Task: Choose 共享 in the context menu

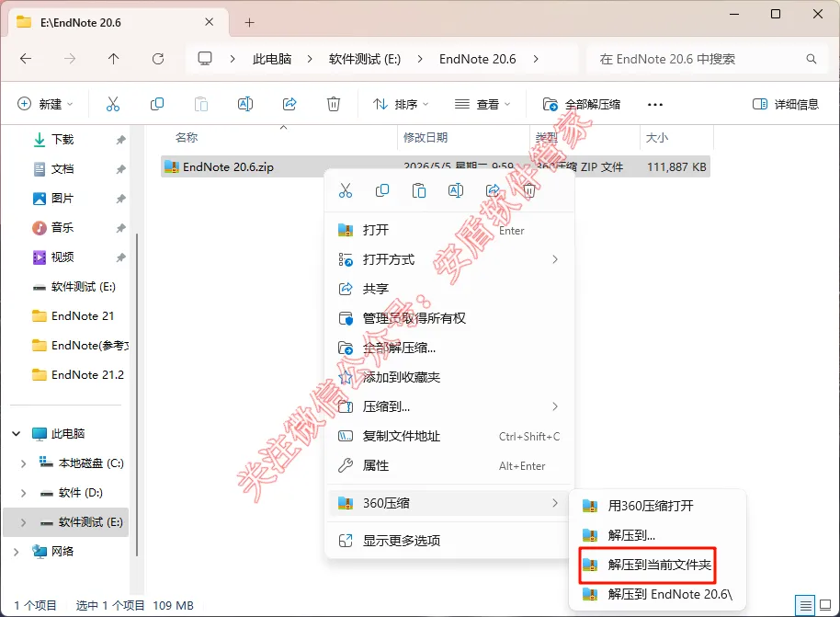Action: 449,289
